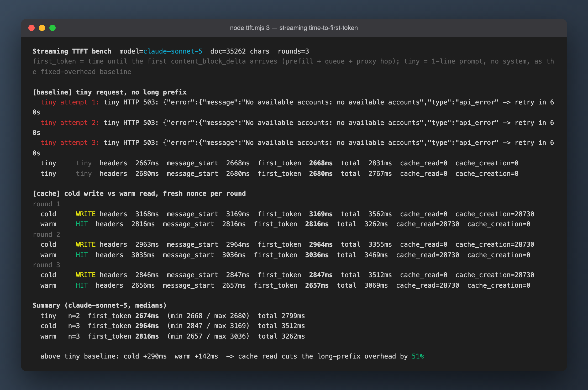Click '(min 2657 / max 3036)' in the summary
588x390 pixels.
coord(208,336)
